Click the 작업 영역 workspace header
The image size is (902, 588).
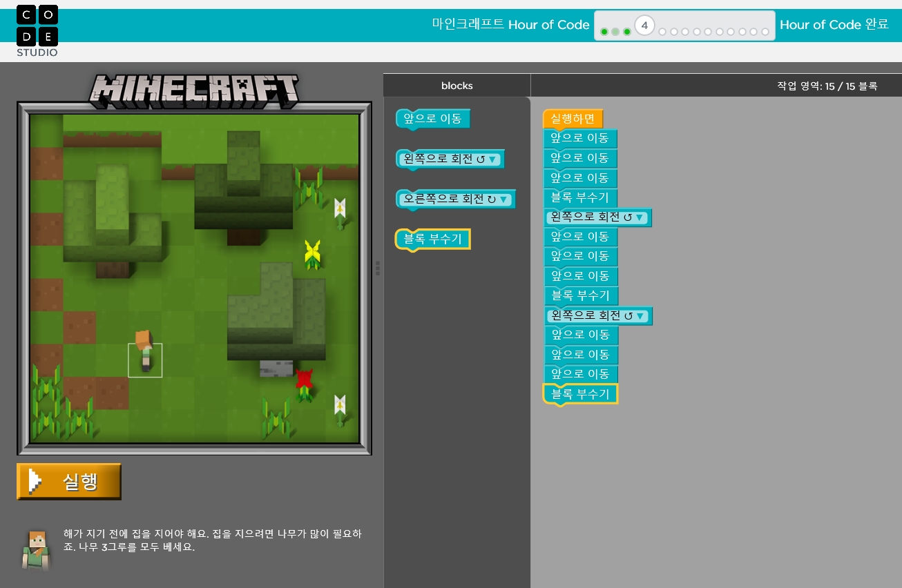[826, 86]
